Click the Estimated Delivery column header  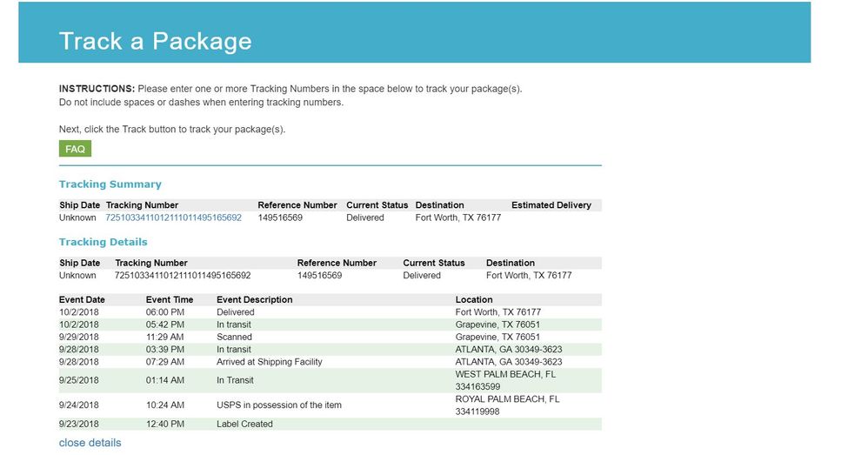click(551, 205)
